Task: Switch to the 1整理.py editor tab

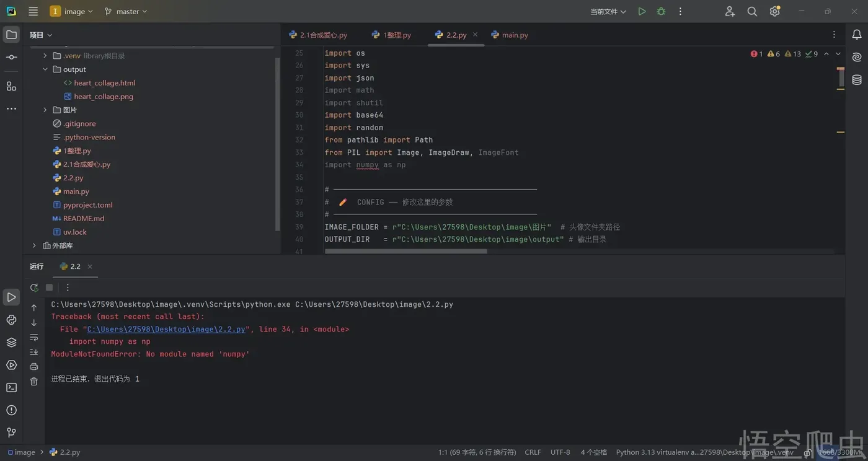Action: tap(391, 35)
